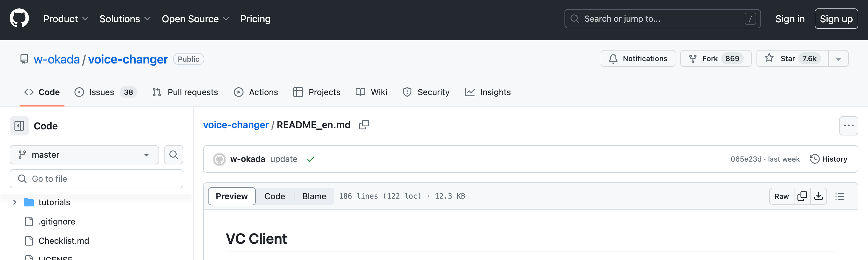Switch to the Actions tab

256,92
